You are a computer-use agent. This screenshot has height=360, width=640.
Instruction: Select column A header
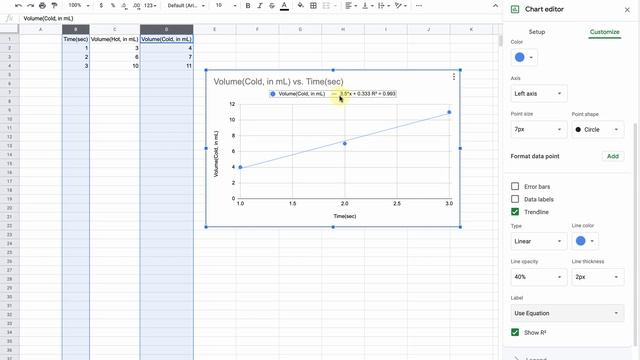pos(40,29)
